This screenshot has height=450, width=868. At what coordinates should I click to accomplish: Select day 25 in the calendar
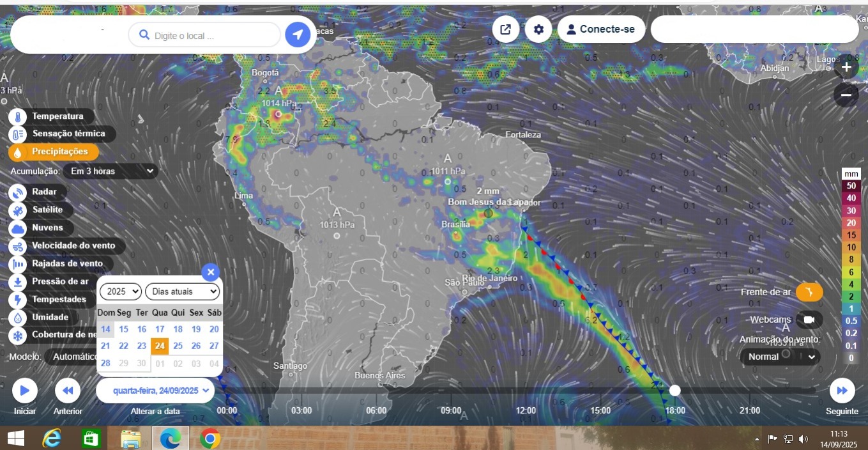tap(178, 346)
